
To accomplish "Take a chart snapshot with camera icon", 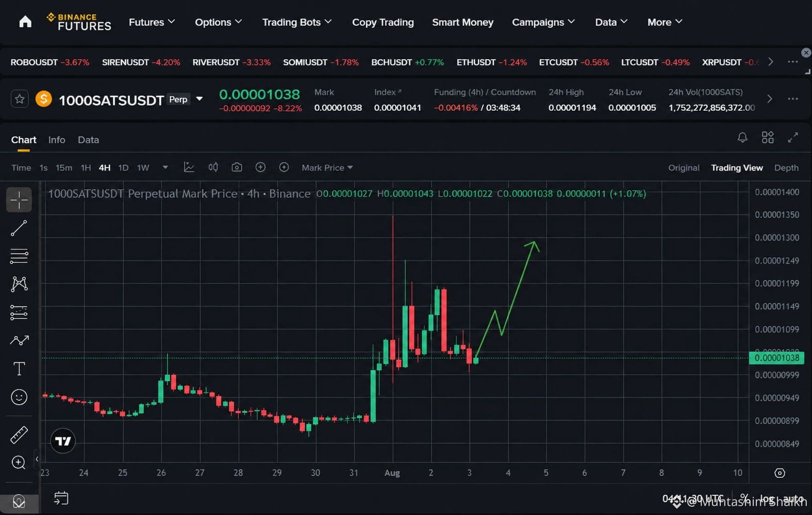I will (x=237, y=167).
